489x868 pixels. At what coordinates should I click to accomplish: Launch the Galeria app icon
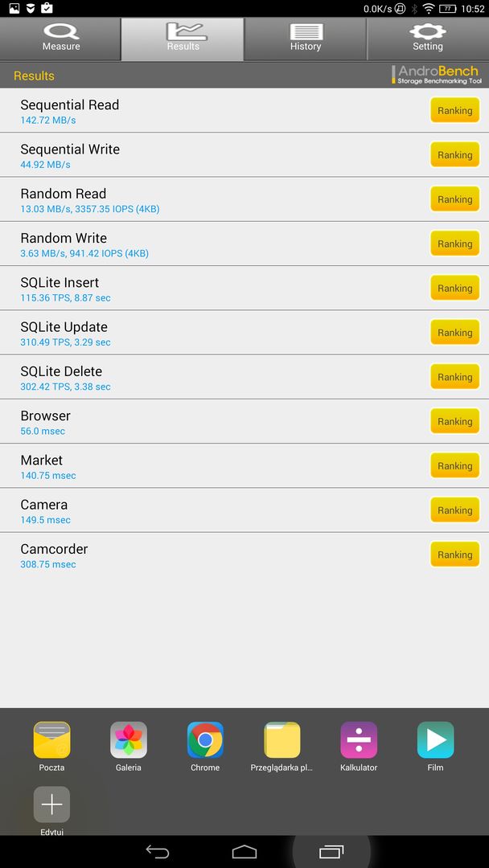click(129, 739)
